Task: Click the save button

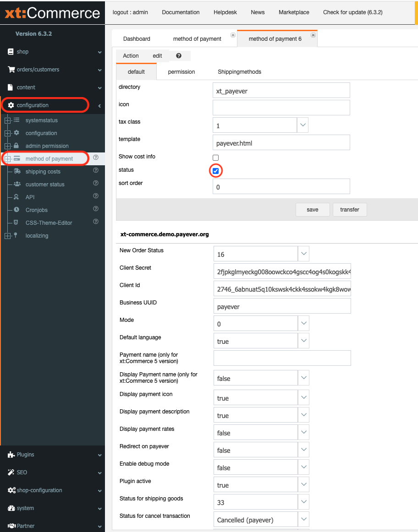Action: click(313, 210)
